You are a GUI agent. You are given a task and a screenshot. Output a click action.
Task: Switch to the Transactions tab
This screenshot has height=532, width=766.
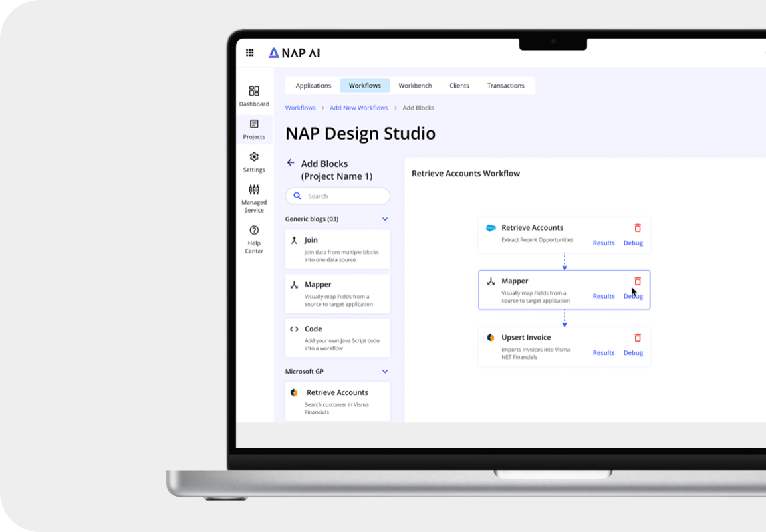click(505, 86)
